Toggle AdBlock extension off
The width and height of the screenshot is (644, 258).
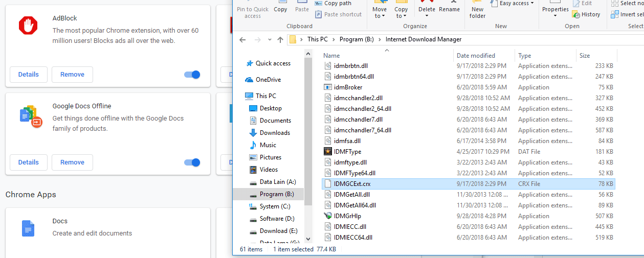192,75
